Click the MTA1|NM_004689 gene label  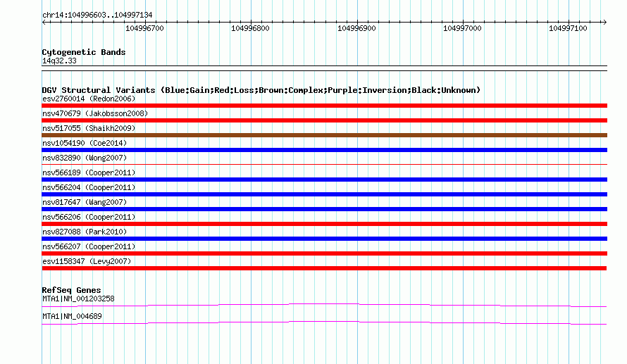pos(72,316)
